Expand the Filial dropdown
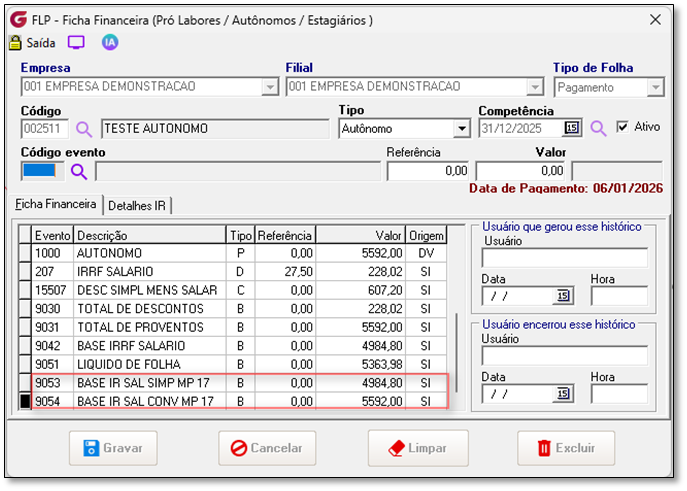This screenshot has width=687, height=491. pyautogui.click(x=535, y=87)
